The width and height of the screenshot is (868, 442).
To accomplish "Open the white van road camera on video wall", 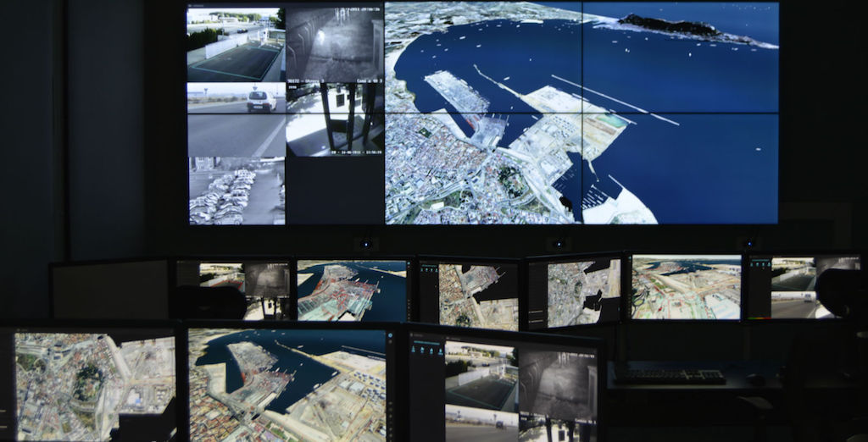I will point(236,119).
